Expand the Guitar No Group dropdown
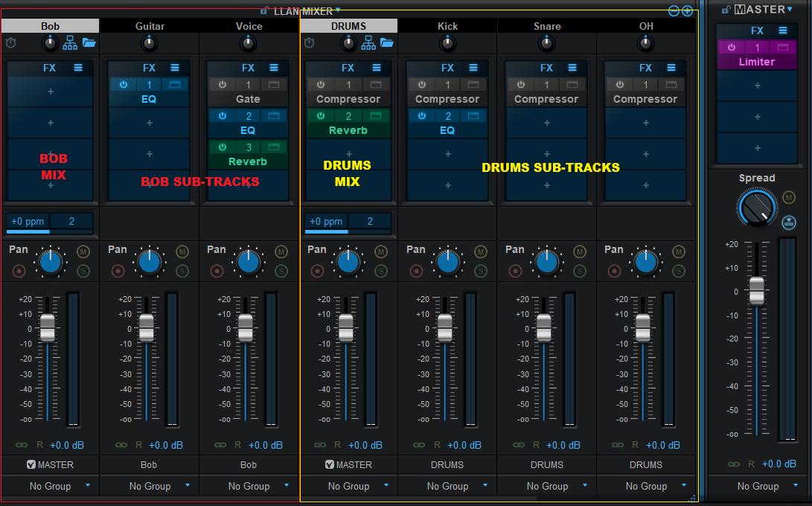 click(187, 485)
